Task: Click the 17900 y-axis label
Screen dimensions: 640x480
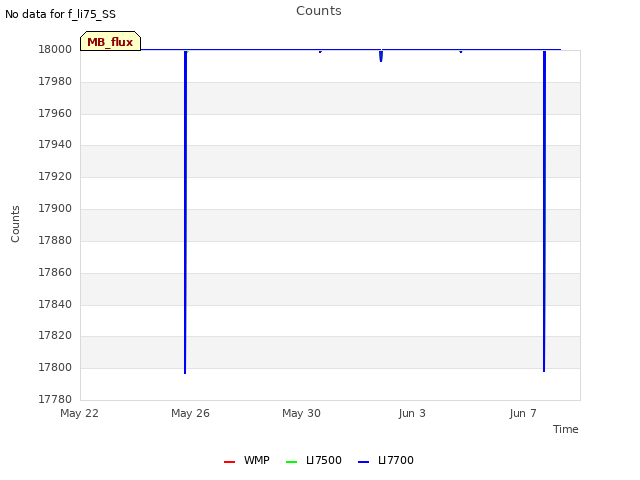Action: 55,209
